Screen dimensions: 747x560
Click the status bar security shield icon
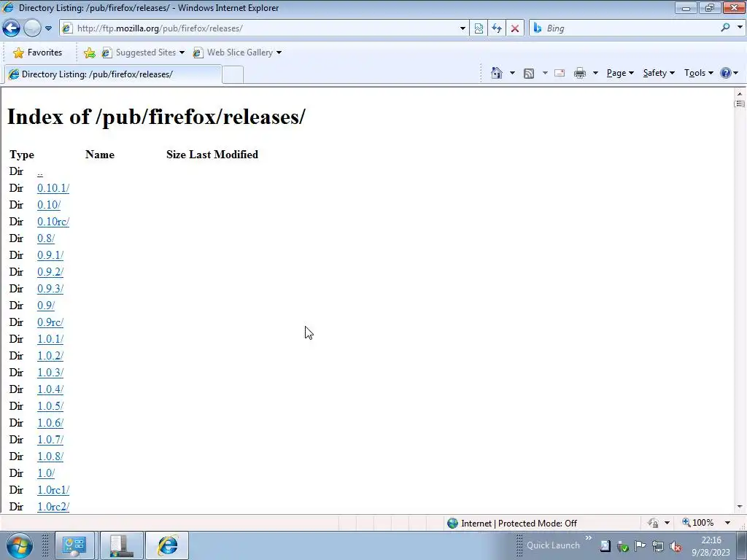pyautogui.click(x=653, y=524)
